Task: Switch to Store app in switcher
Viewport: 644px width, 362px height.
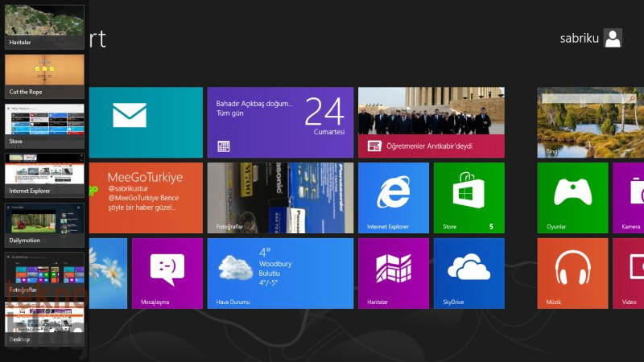Action: click(x=44, y=126)
